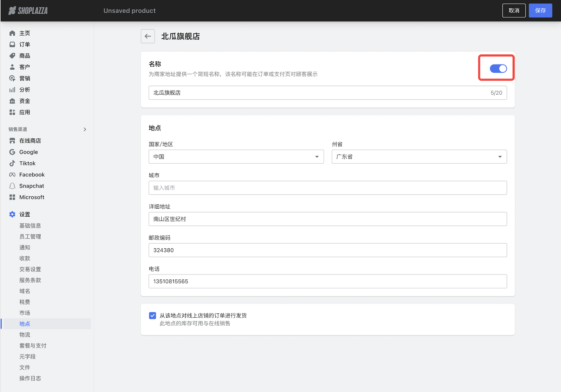Open the 客户 customers person icon
This screenshot has height=392, width=561.
pos(12,67)
